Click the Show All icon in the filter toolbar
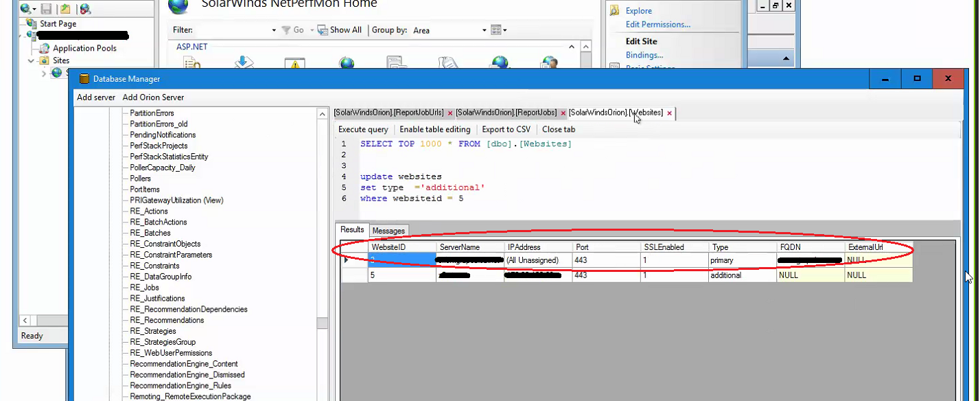980x401 pixels. tap(323, 30)
